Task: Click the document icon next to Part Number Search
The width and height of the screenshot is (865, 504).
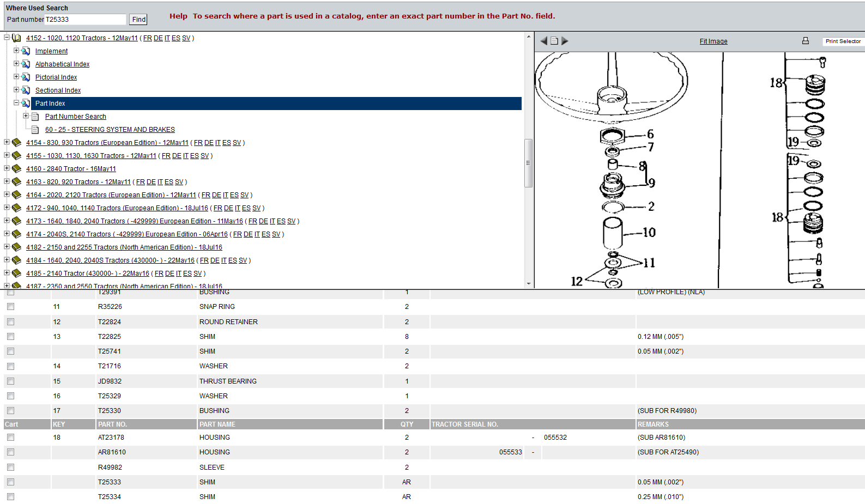Action: point(35,117)
